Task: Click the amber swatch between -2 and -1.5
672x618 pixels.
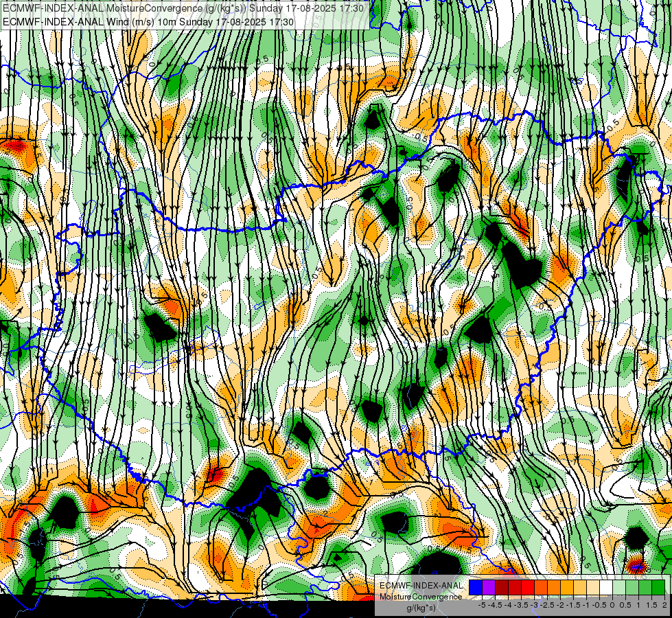Action: click(567, 588)
